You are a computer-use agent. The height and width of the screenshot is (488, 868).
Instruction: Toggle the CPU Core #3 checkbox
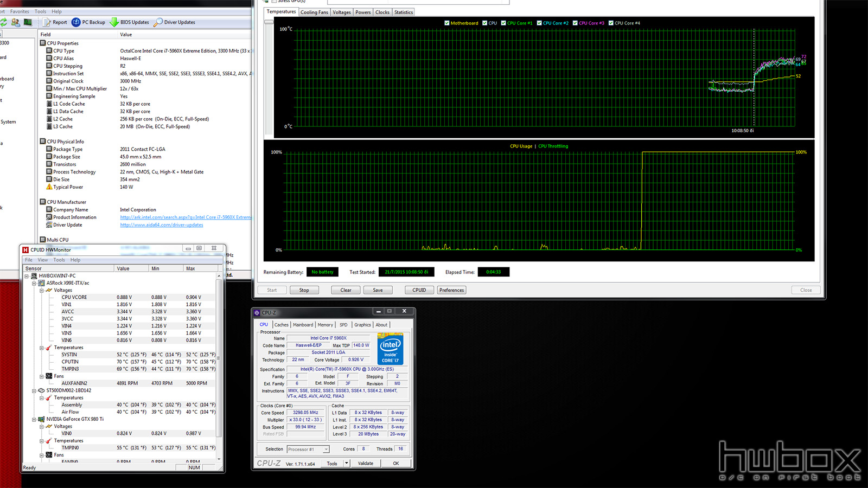[575, 23]
